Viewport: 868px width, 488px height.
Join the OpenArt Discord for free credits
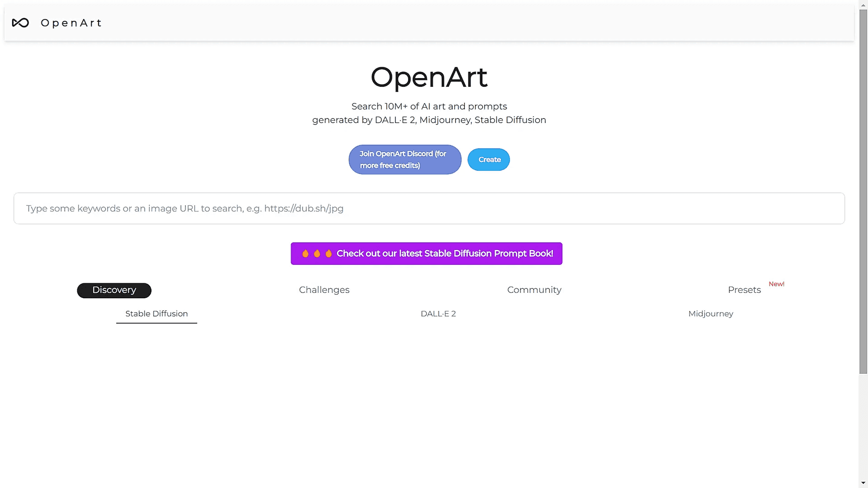point(405,160)
